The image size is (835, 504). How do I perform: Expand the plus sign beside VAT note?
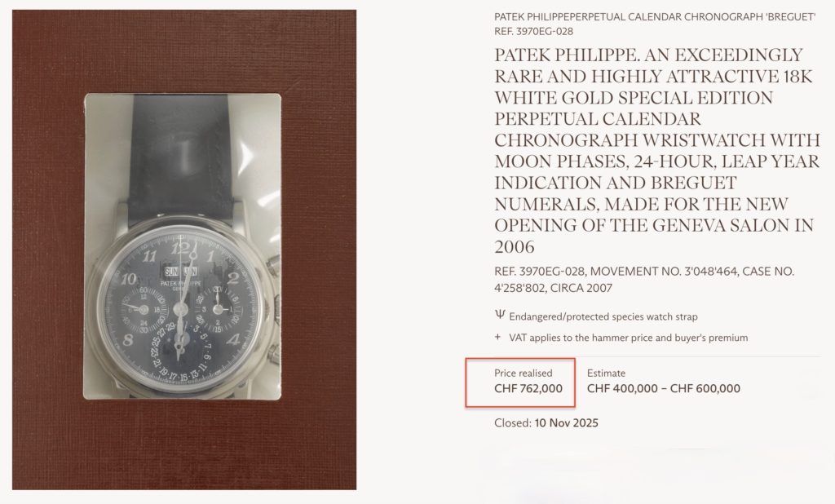pyautogui.click(x=498, y=338)
